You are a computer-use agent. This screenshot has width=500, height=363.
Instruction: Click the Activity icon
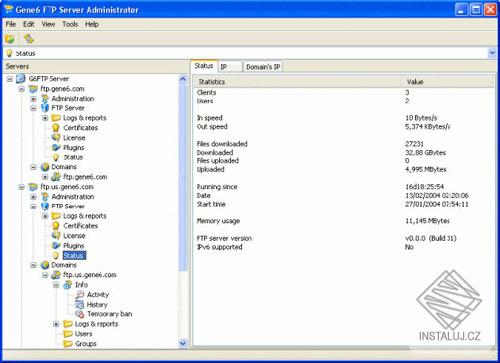[80, 295]
